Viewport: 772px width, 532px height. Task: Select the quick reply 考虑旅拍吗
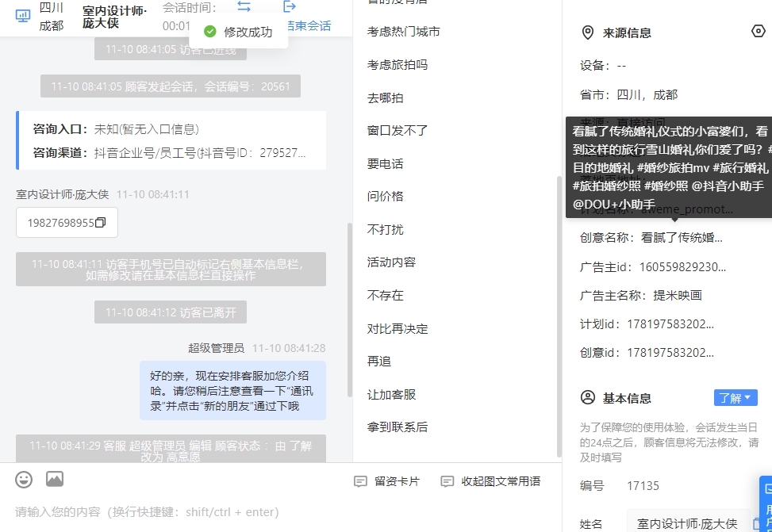click(398, 65)
